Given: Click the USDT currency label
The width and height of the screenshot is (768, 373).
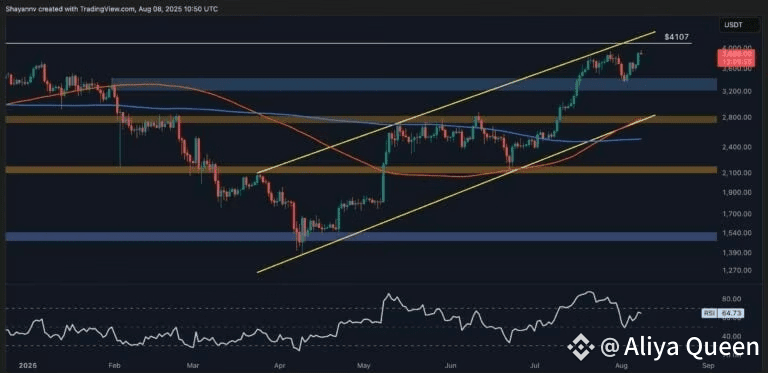Looking at the screenshot, I should tap(732, 24).
